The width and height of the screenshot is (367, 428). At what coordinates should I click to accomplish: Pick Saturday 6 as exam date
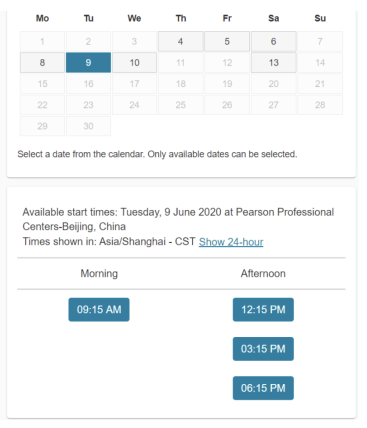(x=273, y=41)
